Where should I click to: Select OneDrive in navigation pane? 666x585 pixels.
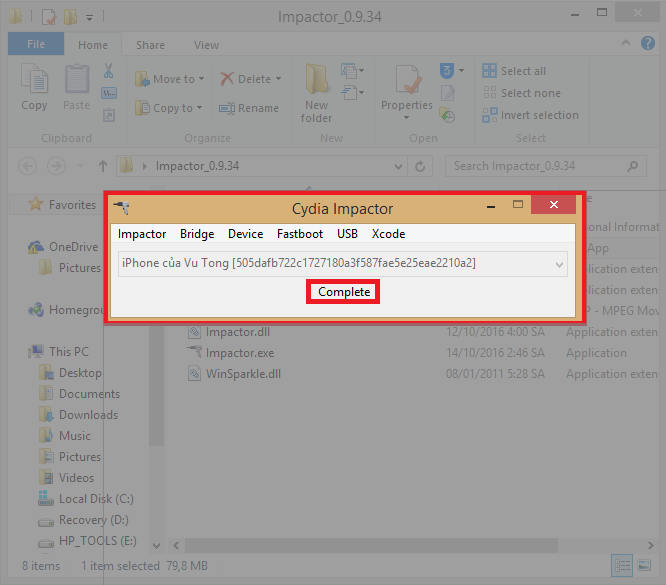(x=63, y=247)
